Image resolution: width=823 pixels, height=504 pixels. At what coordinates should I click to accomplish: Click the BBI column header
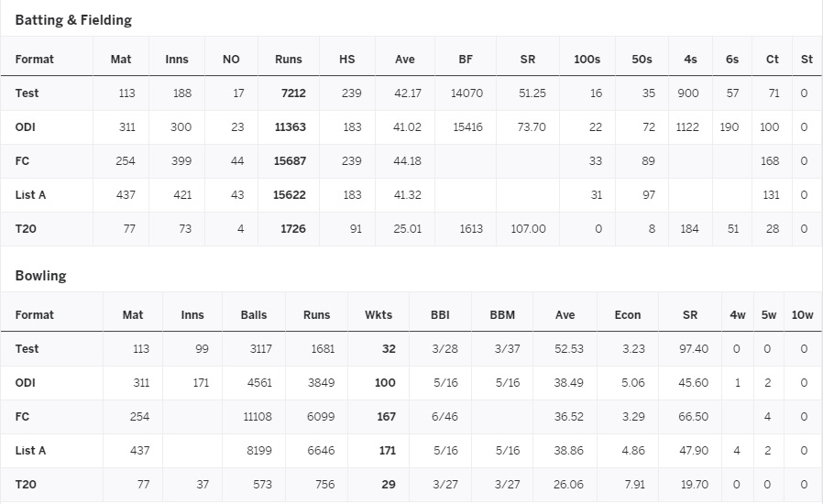click(440, 315)
